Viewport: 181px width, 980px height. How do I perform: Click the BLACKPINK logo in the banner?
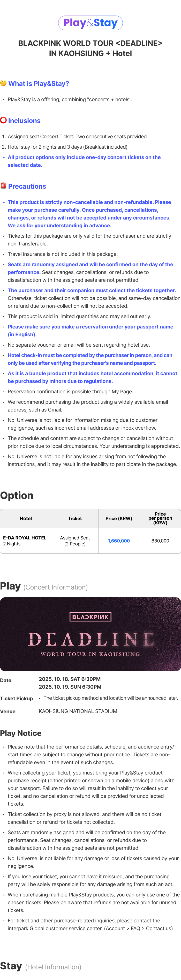[90, 617]
